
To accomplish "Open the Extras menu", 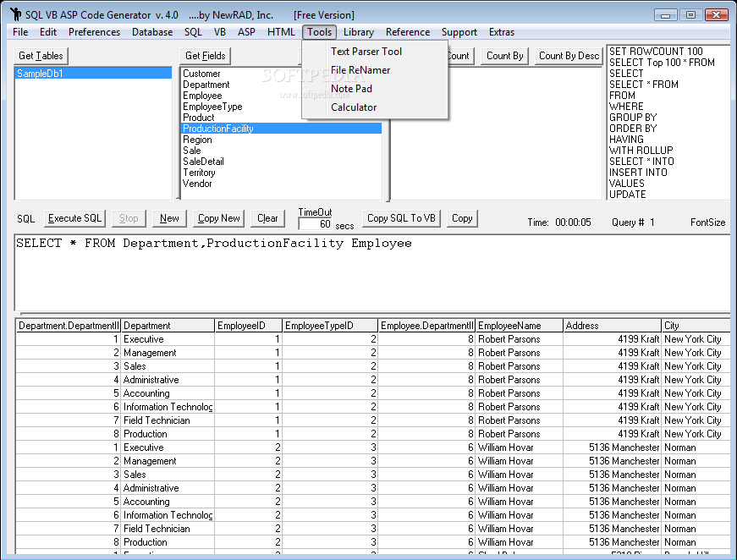I will (502, 32).
